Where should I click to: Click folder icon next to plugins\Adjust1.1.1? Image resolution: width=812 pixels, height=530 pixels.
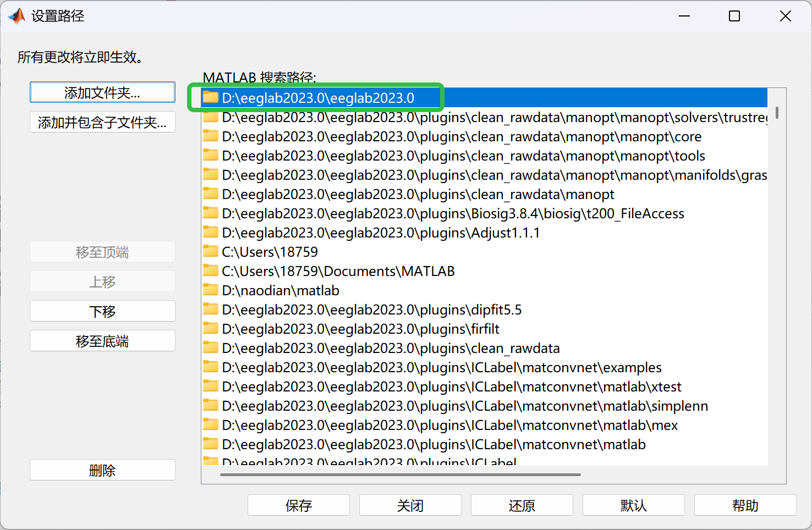(211, 232)
